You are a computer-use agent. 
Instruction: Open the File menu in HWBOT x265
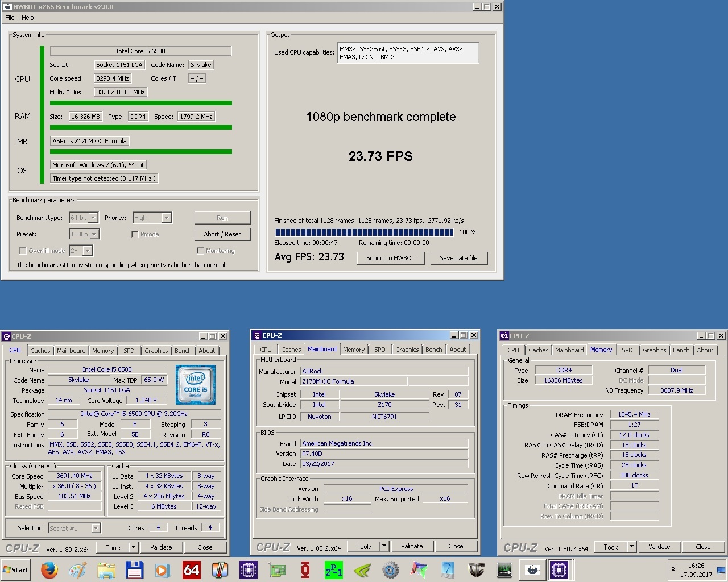(x=10, y=18)
